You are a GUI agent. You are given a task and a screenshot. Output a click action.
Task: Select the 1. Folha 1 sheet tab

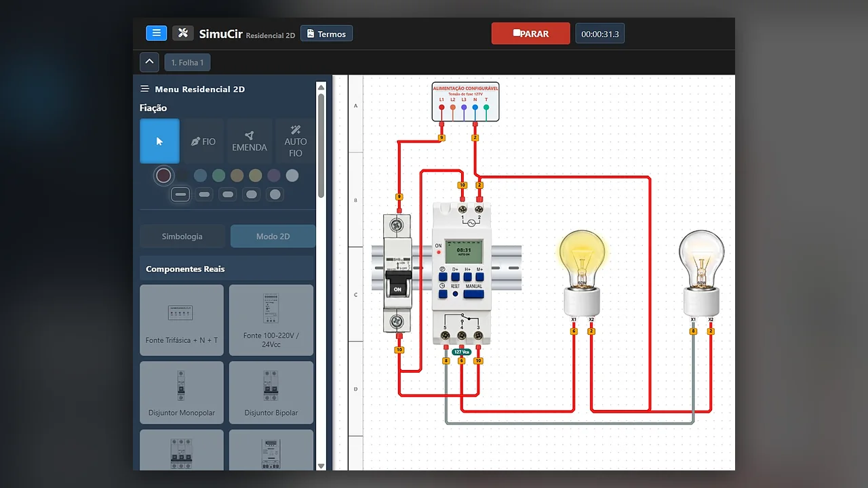pyautogui.click(x=187, y=62)
